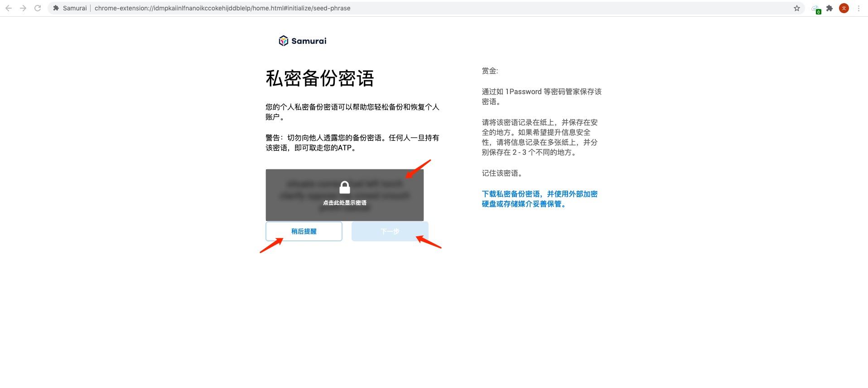868x388 pixels.
Task: Click the 点击此处显示密语 label
Action: coord(345,203)
